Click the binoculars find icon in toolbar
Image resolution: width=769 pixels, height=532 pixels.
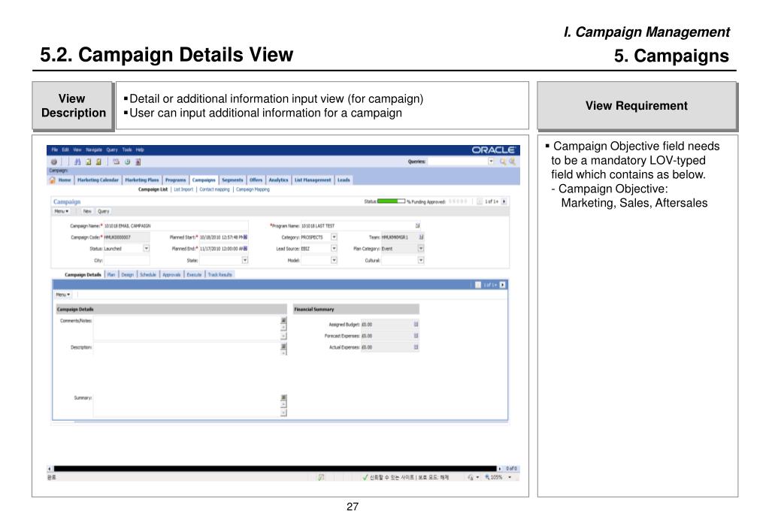tap(77, 162)
